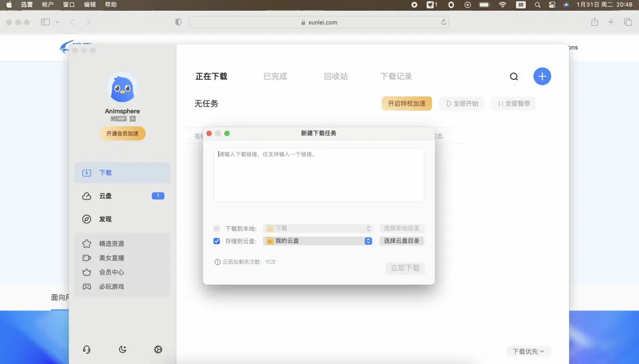Click the 全部暂停 button
The height and width of the screenshot is (364, 639).
[514, 103]
